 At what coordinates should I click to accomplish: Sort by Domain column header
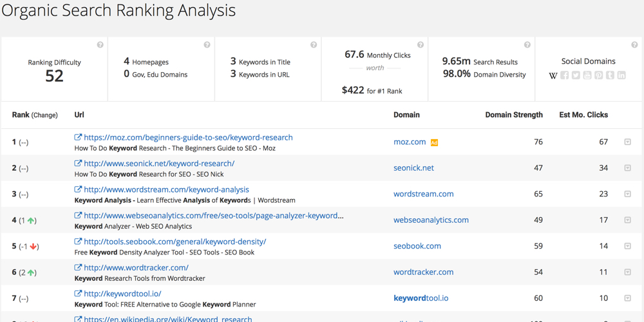click(x=406, y=115)
